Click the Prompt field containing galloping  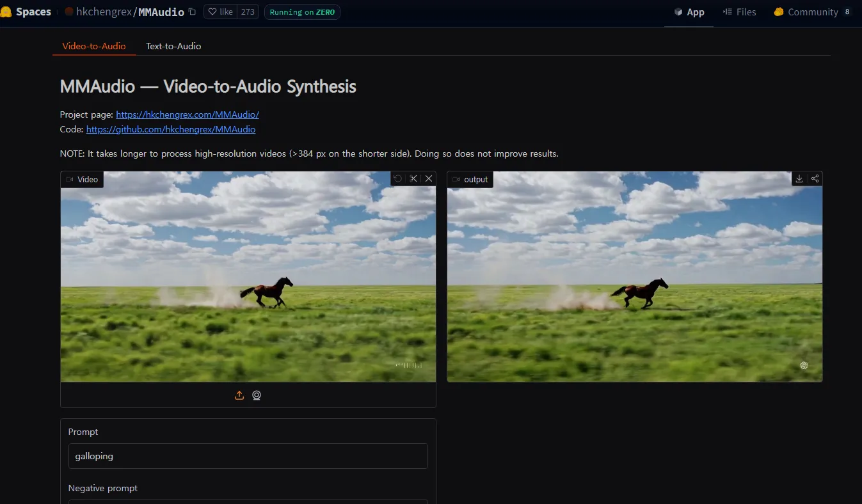[248, 456]
